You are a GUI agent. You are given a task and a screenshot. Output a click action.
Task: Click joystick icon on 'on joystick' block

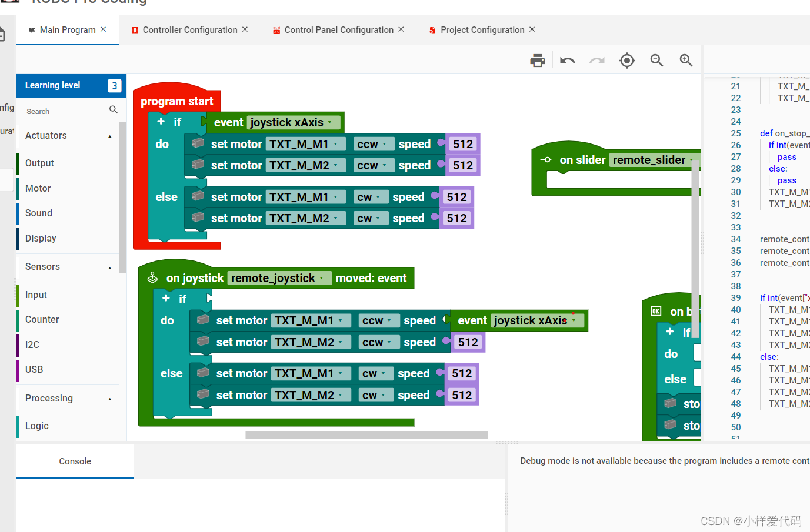[152, 277]
